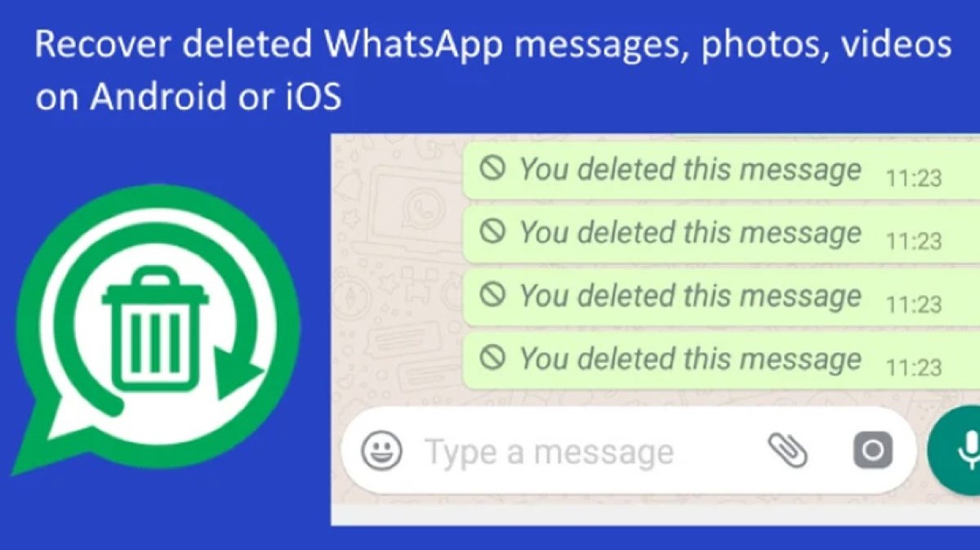Click the prohibited icon on second deleted message
Viewport: 980px width, 550px height.
pyautogui.click(x=492, y=231)
